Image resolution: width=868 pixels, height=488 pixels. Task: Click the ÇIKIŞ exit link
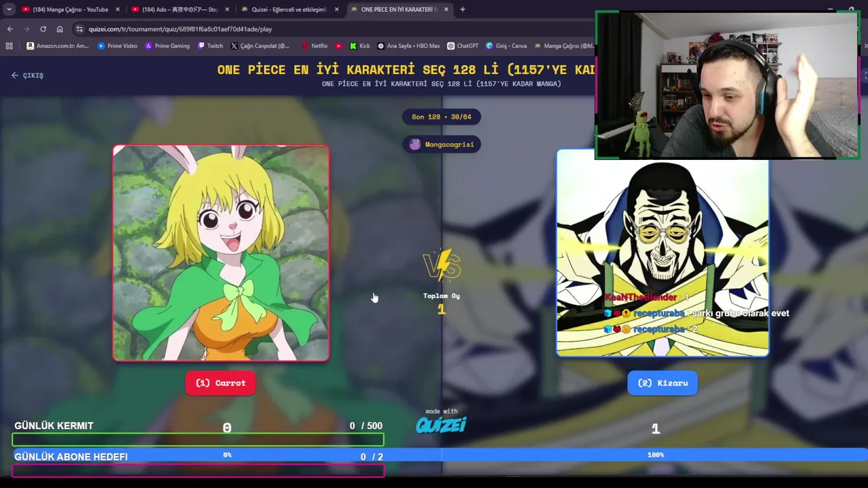coord(27,75)
